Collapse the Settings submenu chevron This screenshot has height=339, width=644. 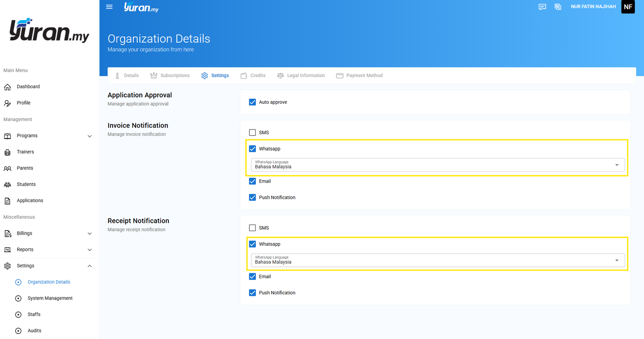pyautogui.click(x=90, y=266)
